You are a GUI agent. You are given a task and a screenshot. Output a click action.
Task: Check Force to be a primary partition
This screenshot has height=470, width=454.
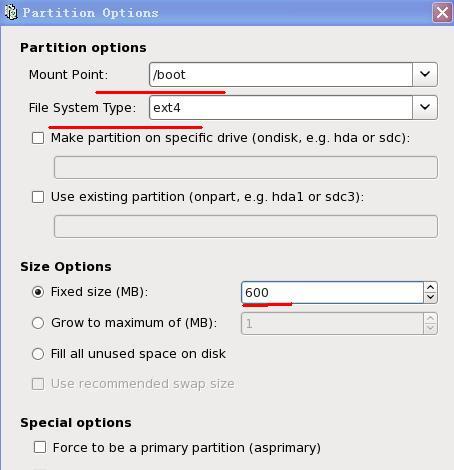point(40,447)
